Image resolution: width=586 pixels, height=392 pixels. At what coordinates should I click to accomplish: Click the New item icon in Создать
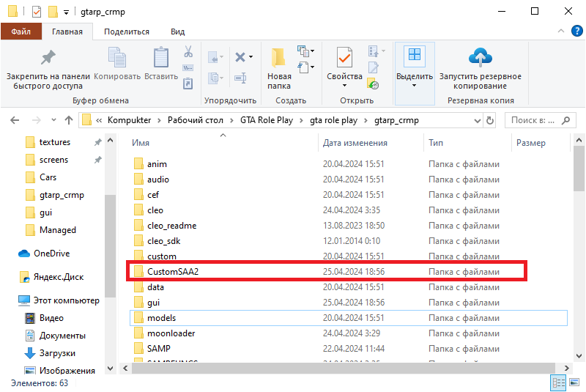click(303, 51)
